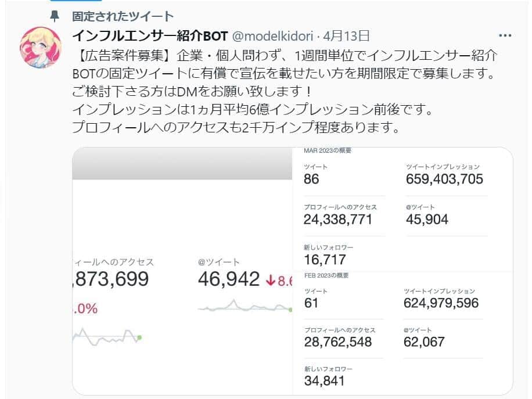Click the pinned tweet pin icon
The image size is (532, 399).
coord(55,16)
